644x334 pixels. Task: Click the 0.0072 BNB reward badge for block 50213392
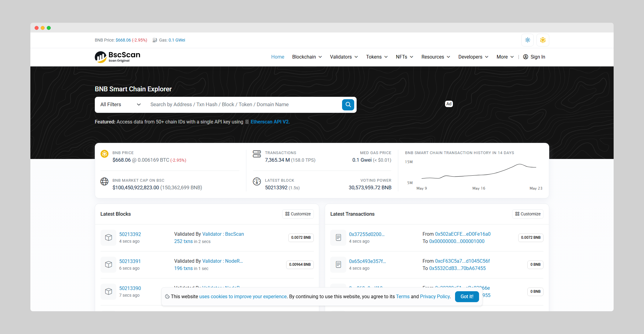click(301, 238)
